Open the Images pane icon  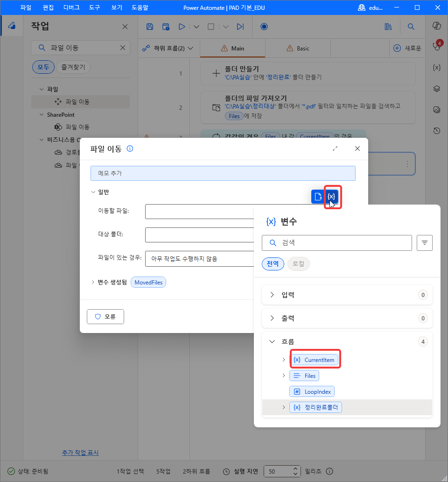tap(437, 109)
